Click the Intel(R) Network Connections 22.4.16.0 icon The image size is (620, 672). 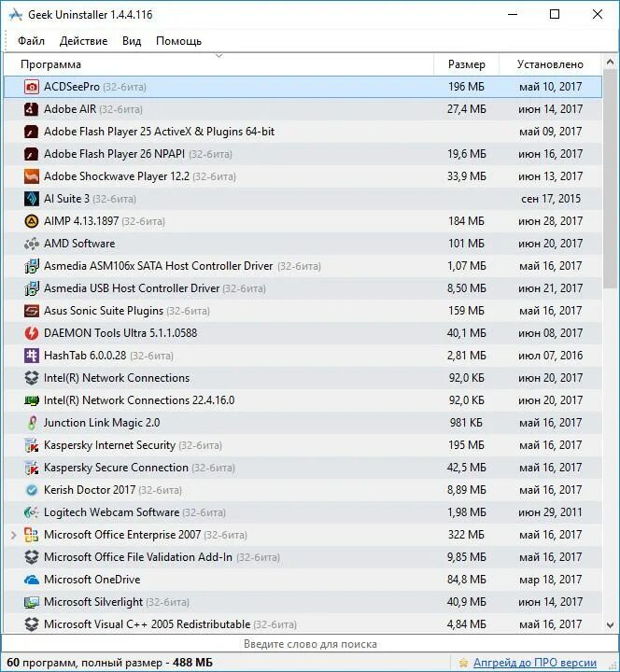[32, 400]
